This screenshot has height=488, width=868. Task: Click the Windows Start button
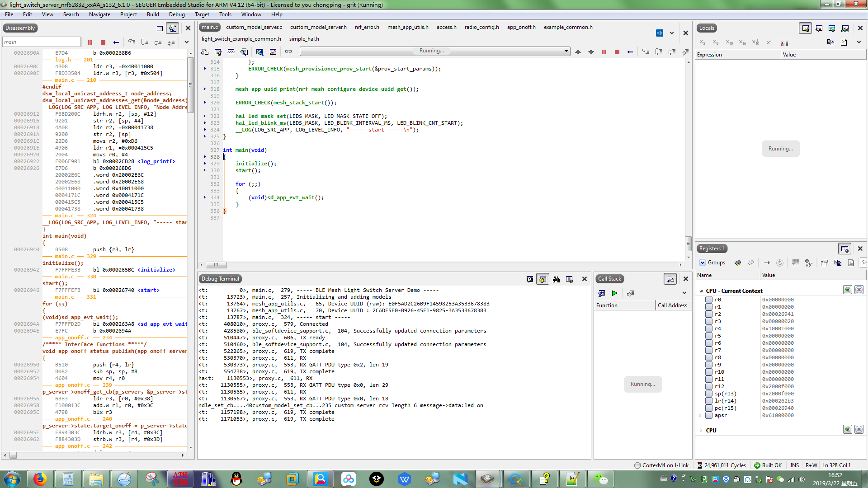click(12, 479)
